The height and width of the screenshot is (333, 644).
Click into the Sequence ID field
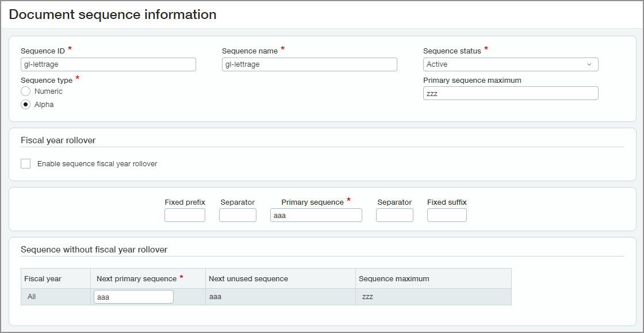[x=108, y=64]
